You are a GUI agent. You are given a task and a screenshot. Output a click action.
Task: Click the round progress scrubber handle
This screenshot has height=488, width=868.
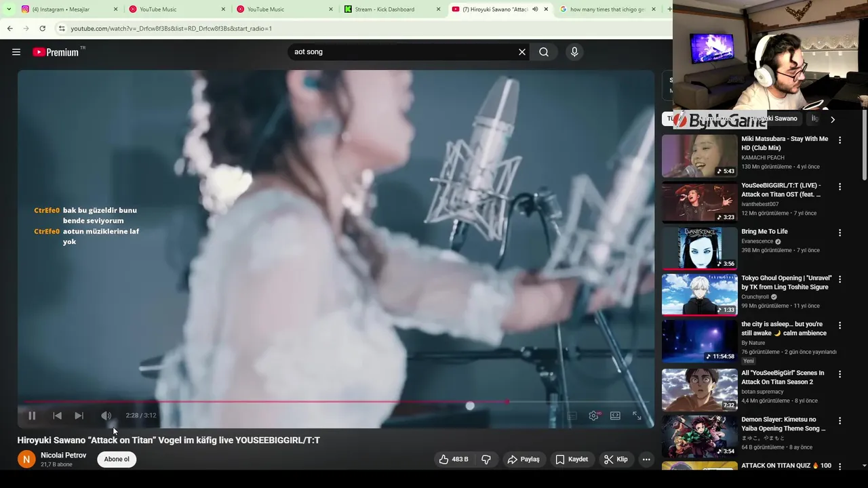click(x=470, y=405)
